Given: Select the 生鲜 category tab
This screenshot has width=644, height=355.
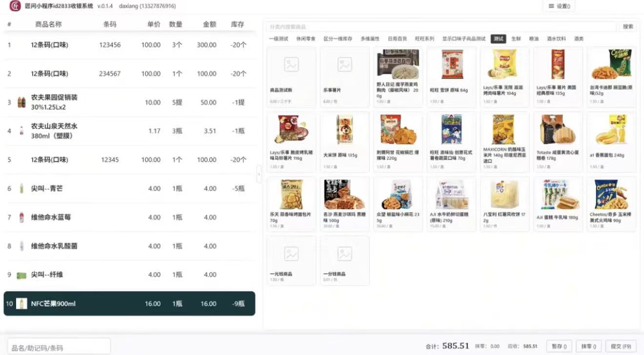Looking at the screenshot, I should [516, 39].
